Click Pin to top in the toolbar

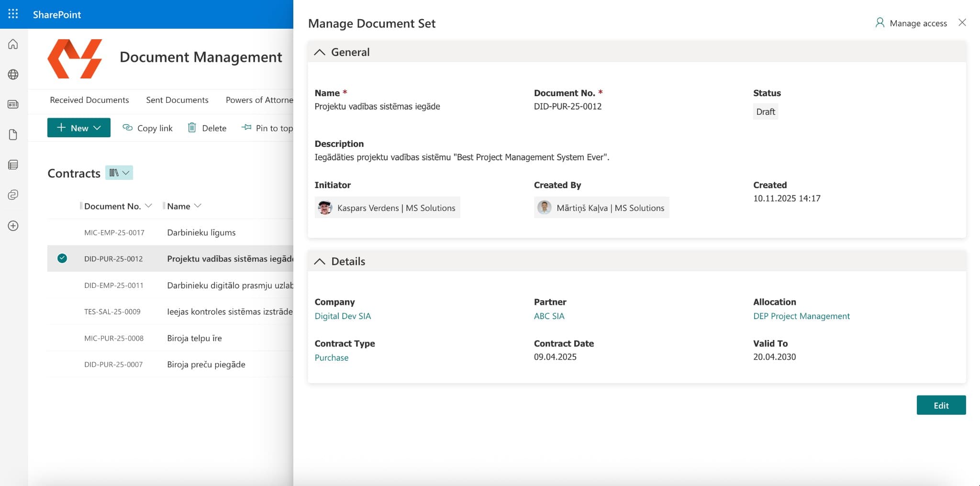click(x=267, y=128)
